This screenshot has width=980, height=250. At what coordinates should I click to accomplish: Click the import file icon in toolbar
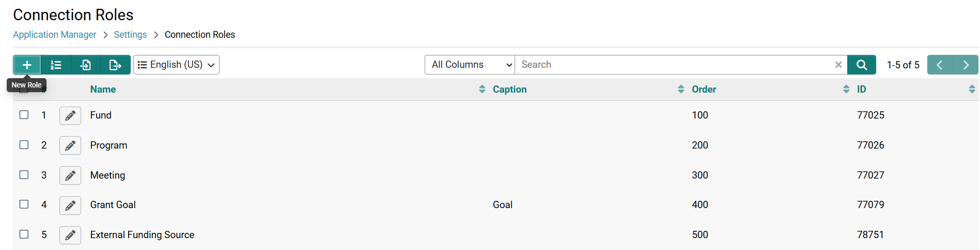86,65
